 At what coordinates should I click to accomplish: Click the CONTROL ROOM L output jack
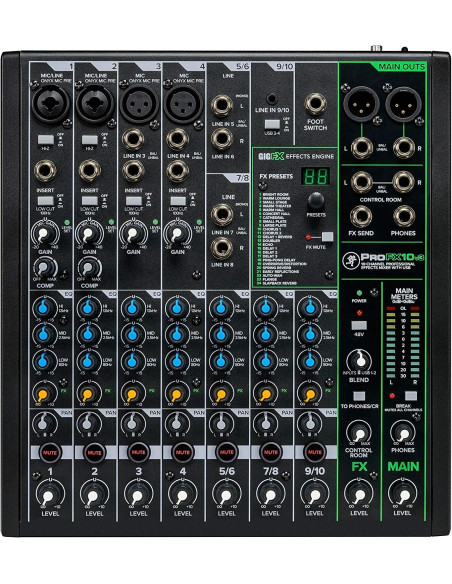coord(361,182)
